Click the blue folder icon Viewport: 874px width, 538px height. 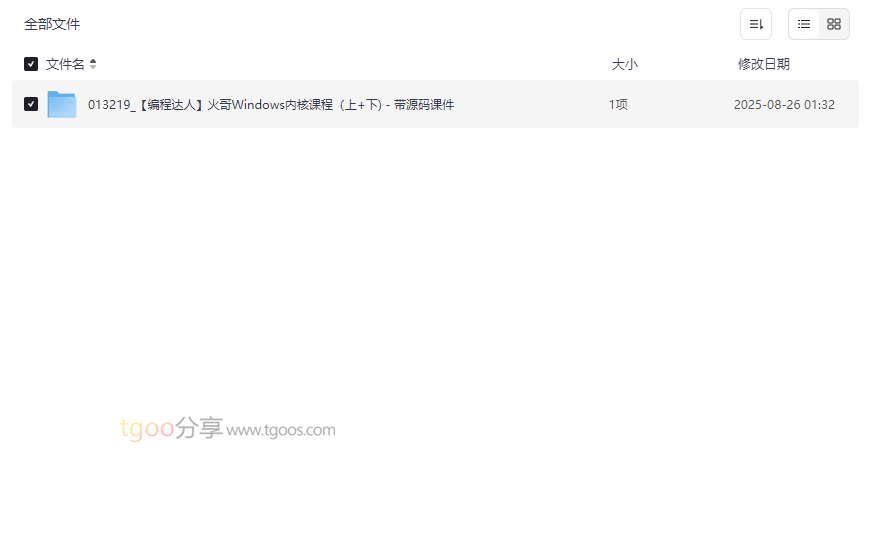(x=61, y=104)
